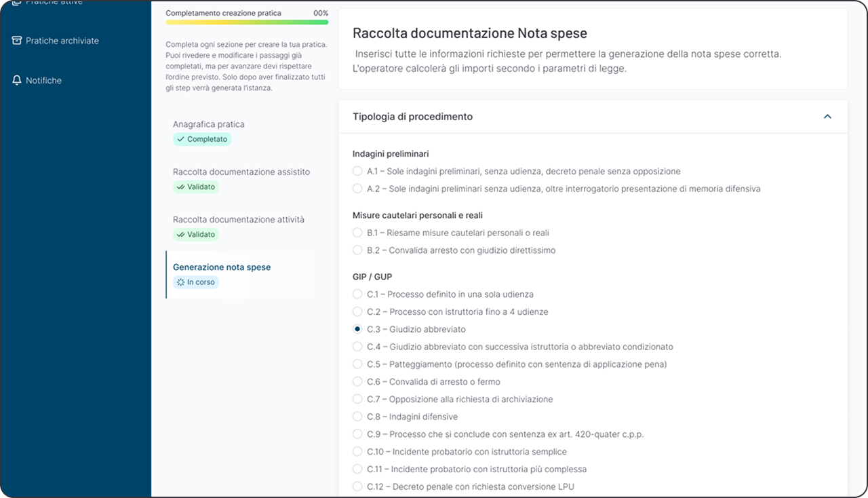Screen dimensions: 868x498
Task: Click the Misure cautelari personali e reali heading
Action: pos(418,215)
